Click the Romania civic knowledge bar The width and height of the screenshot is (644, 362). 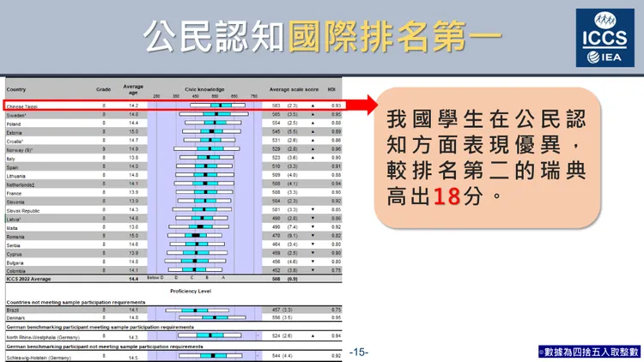195,235
